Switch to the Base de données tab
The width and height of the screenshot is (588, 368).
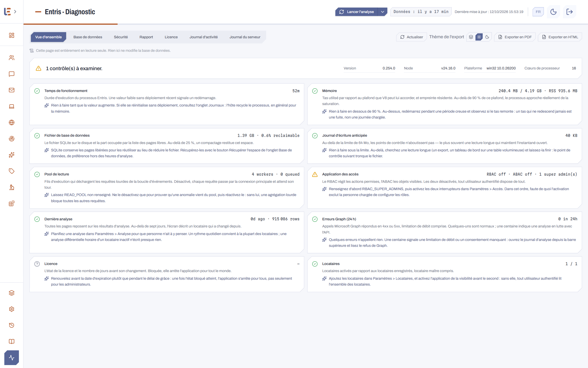(x=88, y=37)
